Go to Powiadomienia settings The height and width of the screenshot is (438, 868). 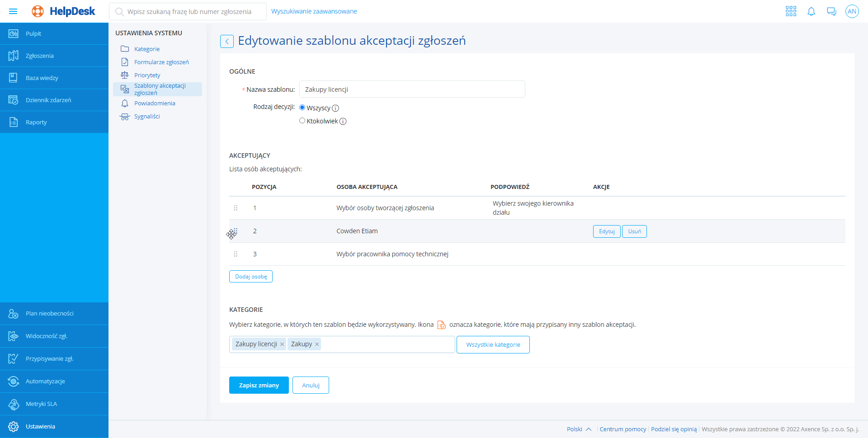pyautogui.click(x=155, y=104)
